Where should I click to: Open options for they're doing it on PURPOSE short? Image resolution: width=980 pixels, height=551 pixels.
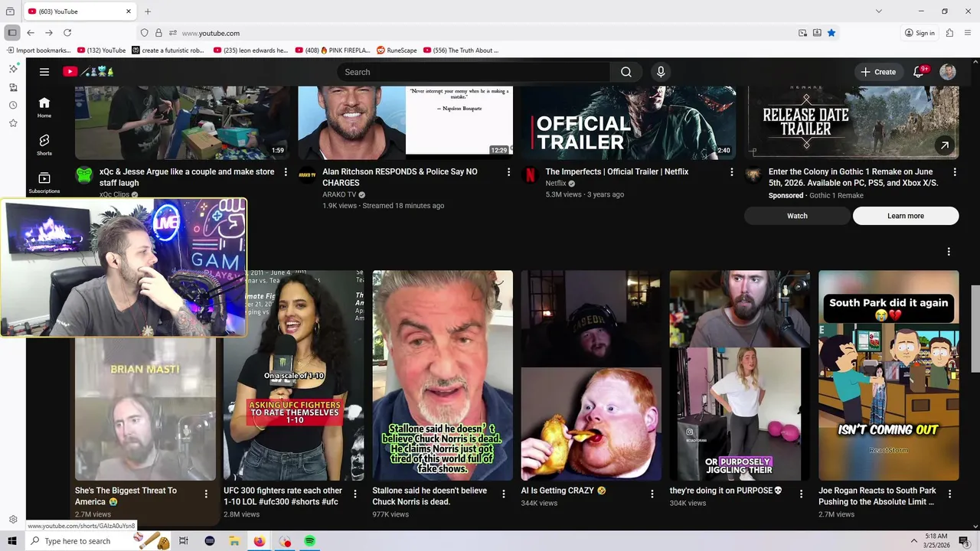[x=801, y=494]
